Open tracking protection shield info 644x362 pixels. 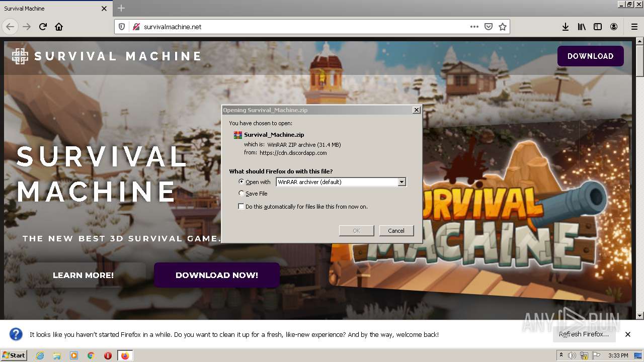(x=121, y=27)
